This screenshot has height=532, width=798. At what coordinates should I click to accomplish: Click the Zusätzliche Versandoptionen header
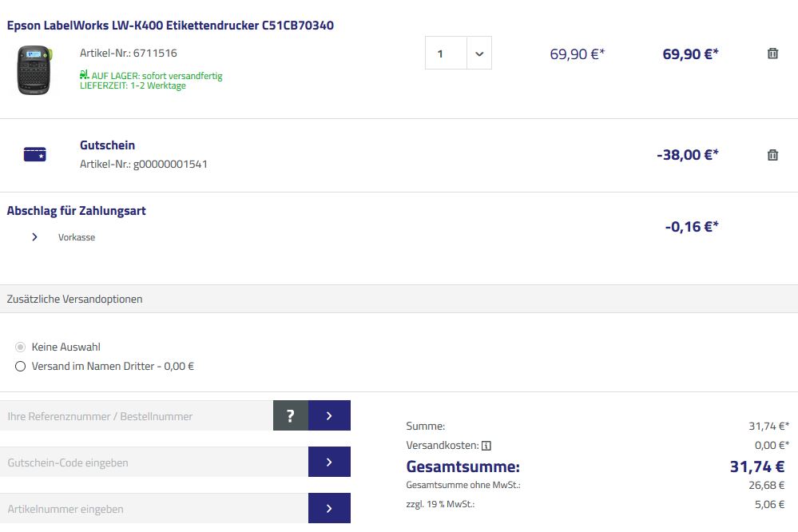click(75, 300)
